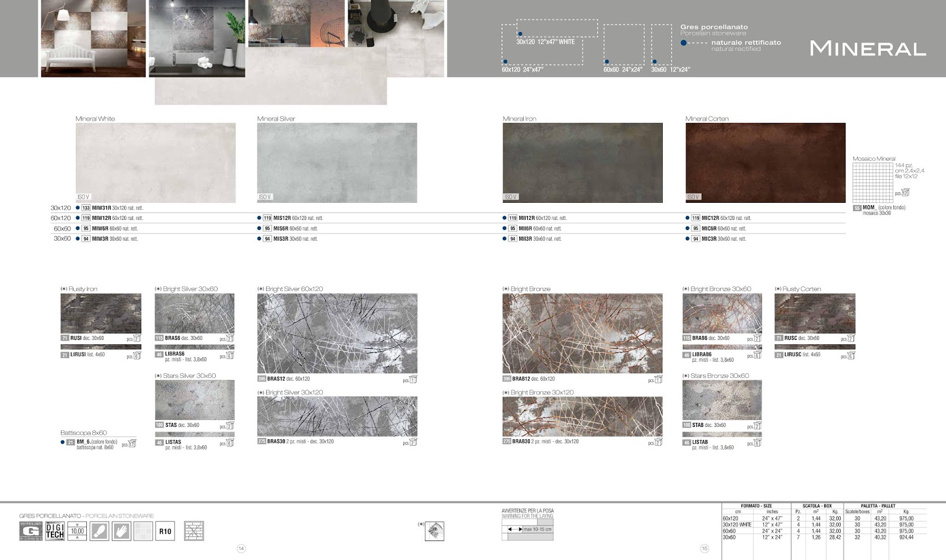
Task: Click page number 14
Action: (x=241, y=549)
